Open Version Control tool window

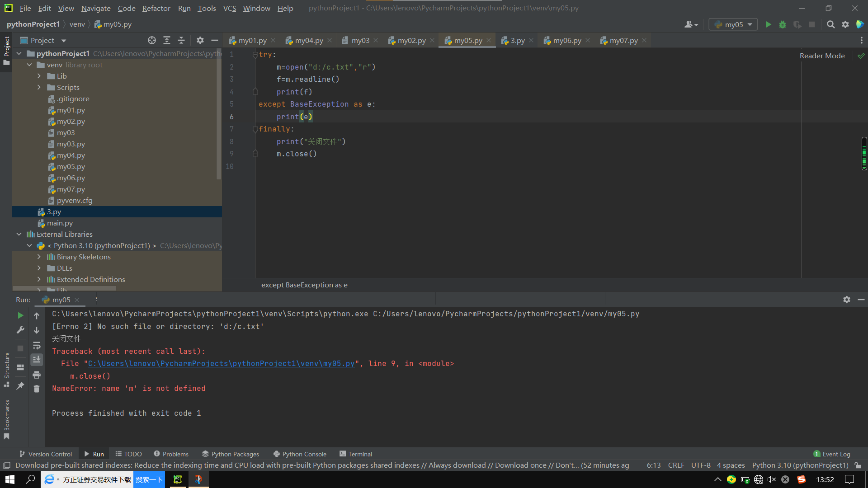click(x=46, y=454)
